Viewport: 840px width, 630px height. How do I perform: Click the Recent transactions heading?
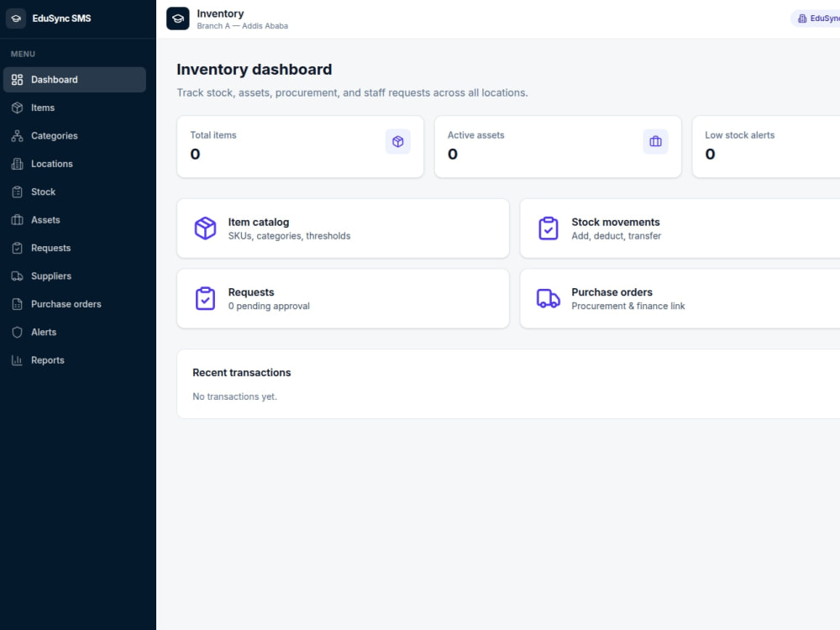pos(242,373)
